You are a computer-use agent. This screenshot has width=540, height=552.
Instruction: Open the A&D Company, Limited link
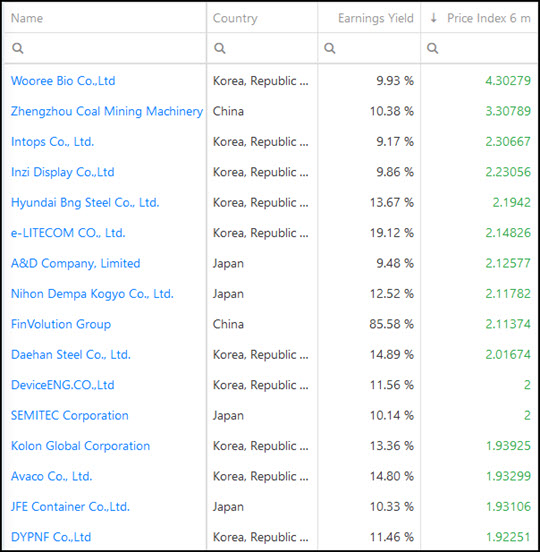click(76, 263)
